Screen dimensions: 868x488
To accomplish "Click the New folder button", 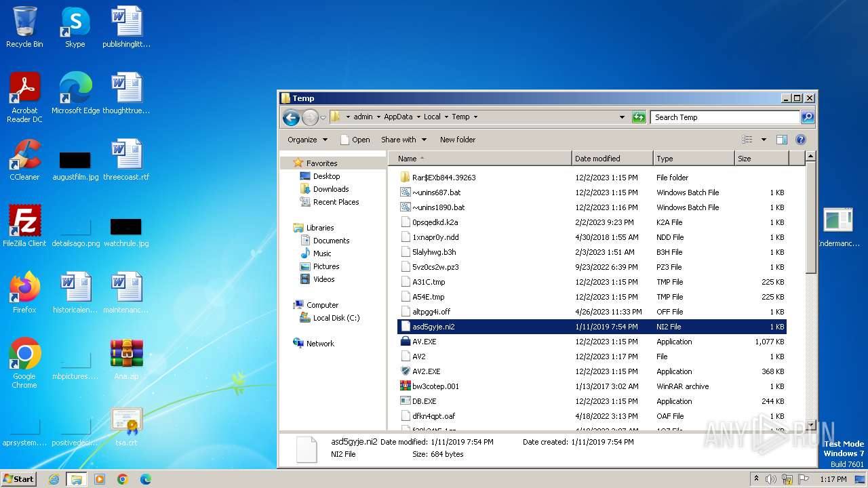I will (x=458, y=140).
